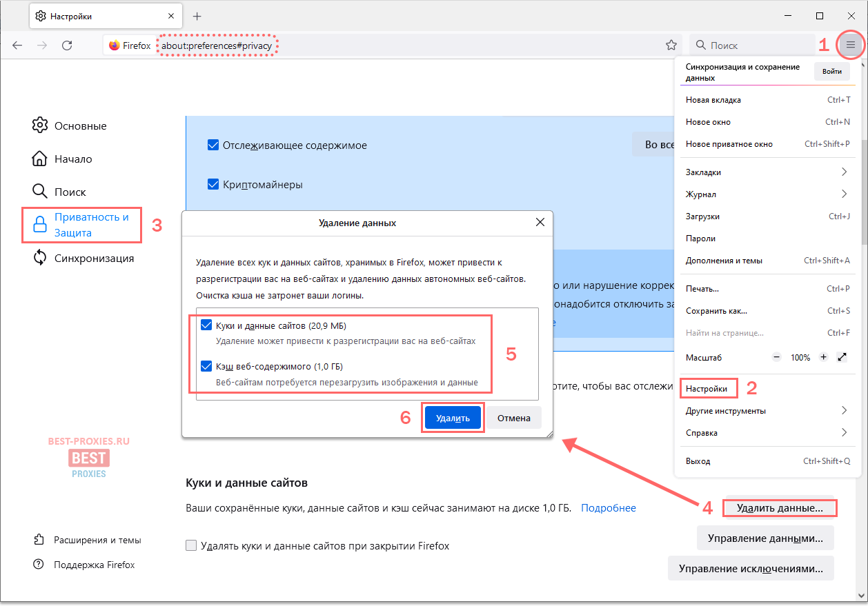Open Расширения и темы link
The image size is (868, 606).
click(97, 540)
